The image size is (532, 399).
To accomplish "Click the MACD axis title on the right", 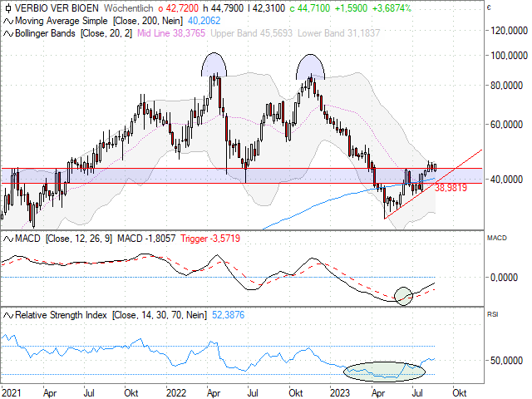I will (x=497, y=238).
